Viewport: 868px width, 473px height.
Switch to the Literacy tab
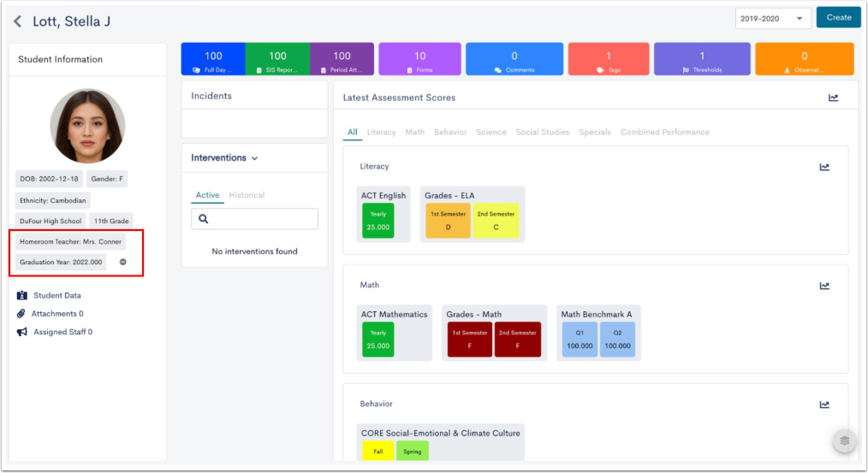coord(382,133)
